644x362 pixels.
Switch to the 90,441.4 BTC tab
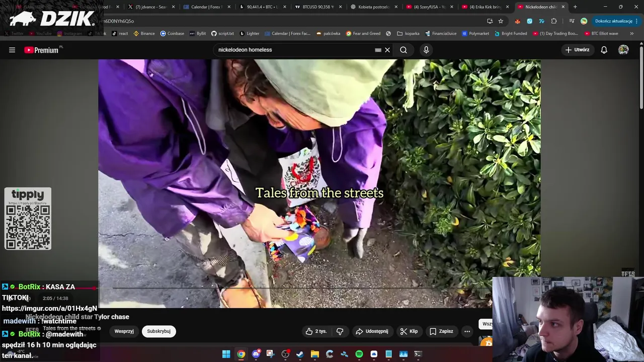click(262, 7)
